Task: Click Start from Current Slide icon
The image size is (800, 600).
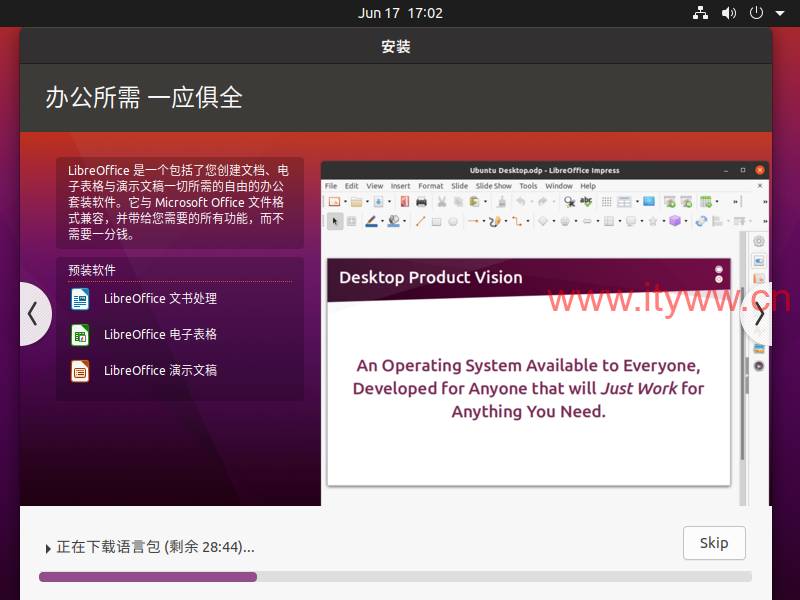Action: coord(686,202)
